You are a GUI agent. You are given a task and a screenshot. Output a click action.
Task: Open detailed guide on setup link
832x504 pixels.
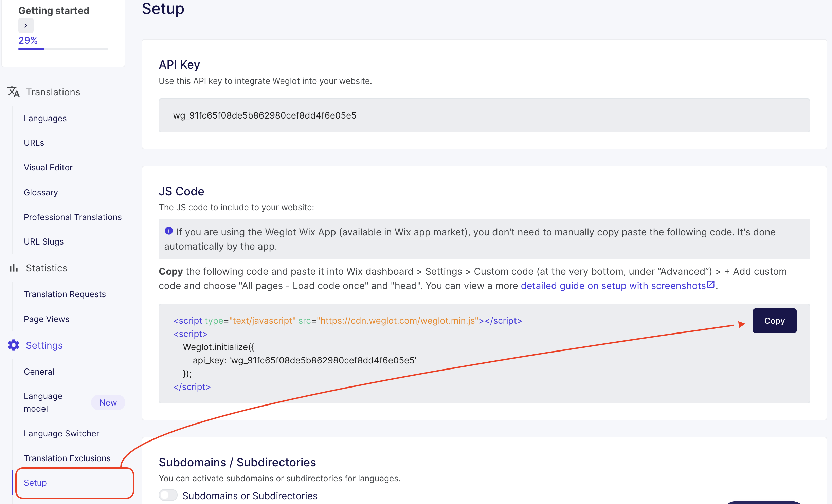[x=613, y=286]
